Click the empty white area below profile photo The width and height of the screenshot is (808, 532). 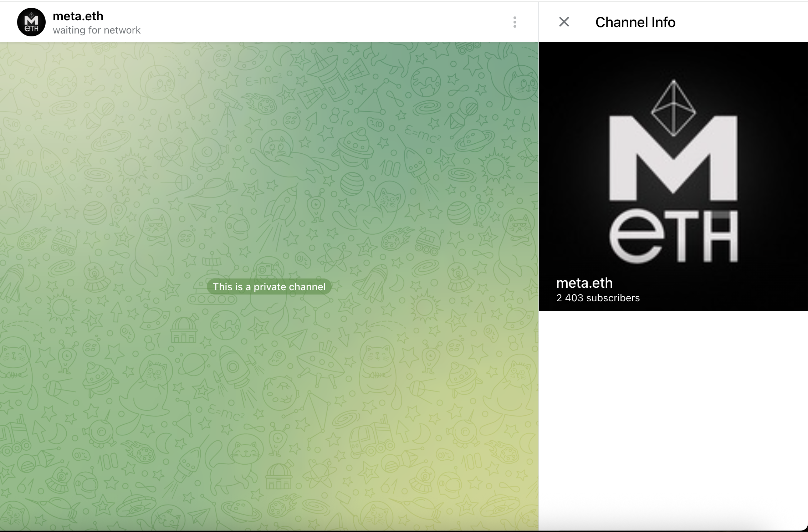673,410
